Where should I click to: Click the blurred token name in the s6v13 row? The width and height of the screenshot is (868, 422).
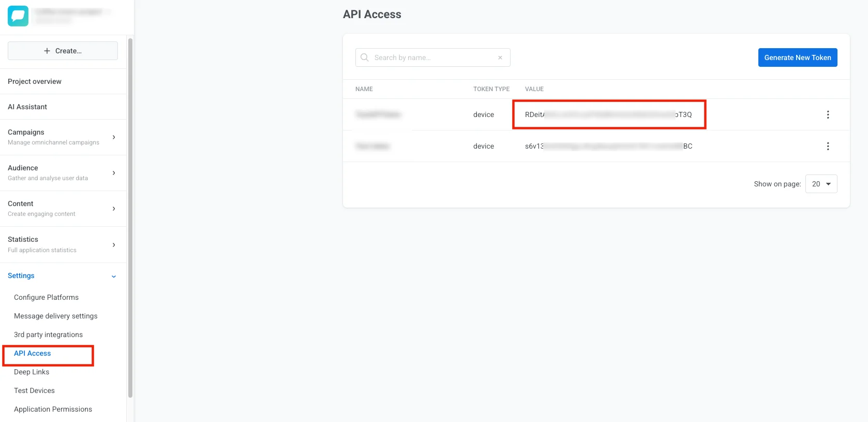[x=372, y=146]
